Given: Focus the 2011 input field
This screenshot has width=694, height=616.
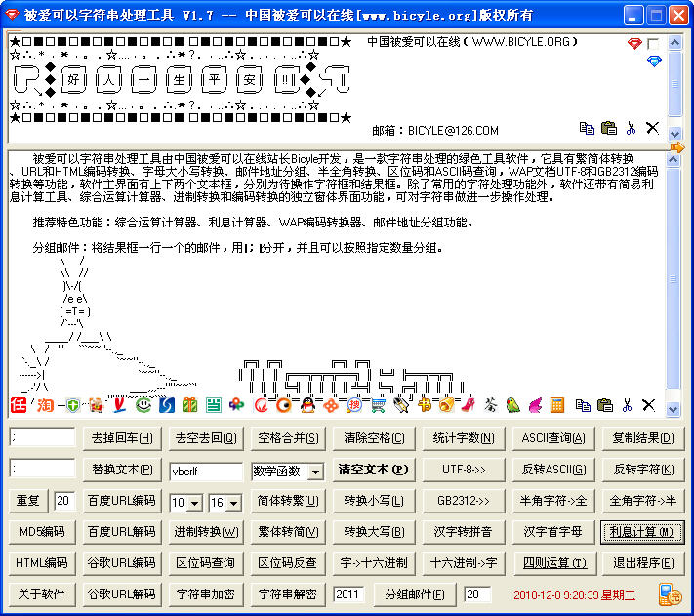Looking at the screenshot, I should click(348, 595).
